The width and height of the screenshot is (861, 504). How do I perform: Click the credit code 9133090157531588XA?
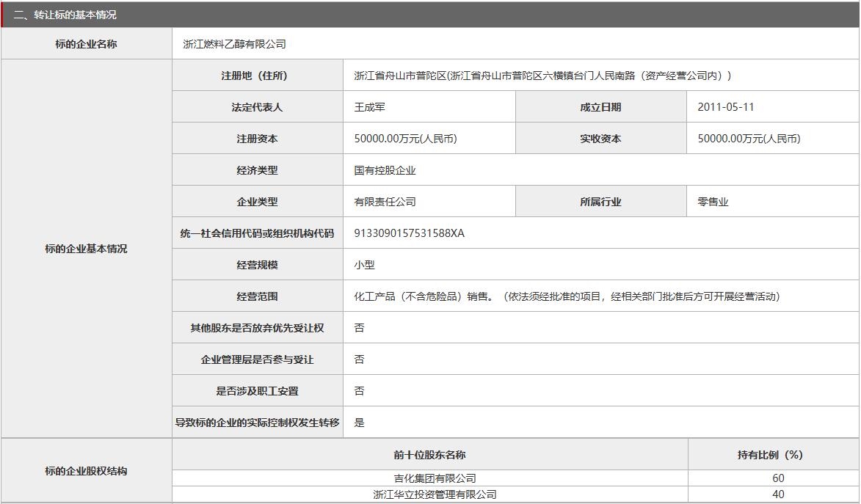pos(408,233)
